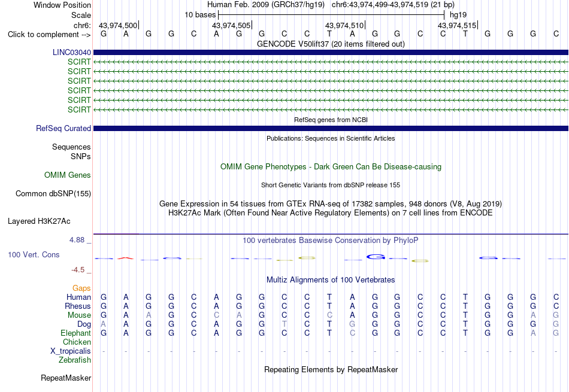569x392 pixels.
Task: Click the SNPs track label
Action: click(81, 156)
